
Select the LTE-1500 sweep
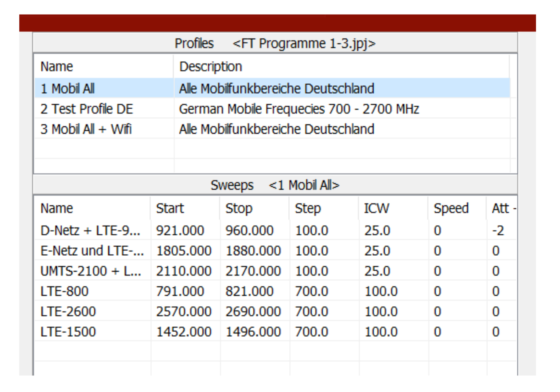point(68,332)
